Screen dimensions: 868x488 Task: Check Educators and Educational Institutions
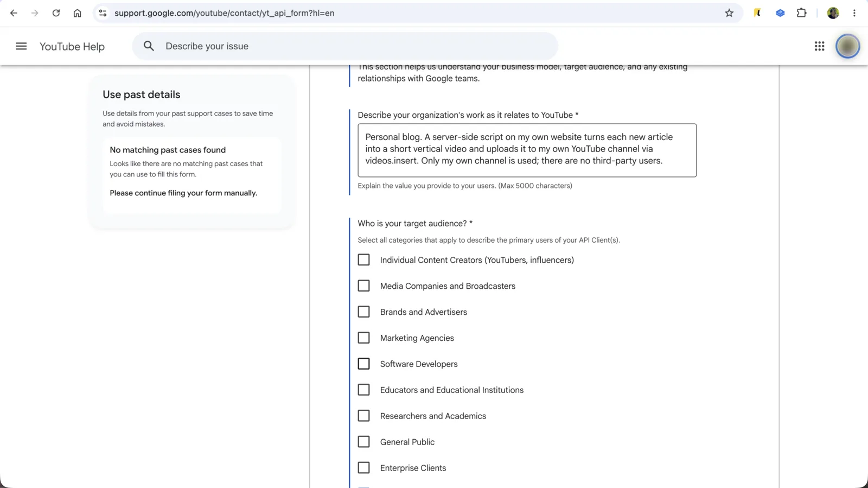click(363, 390)
